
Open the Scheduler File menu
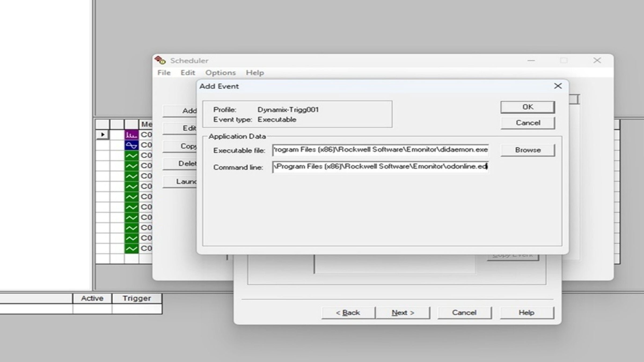point(164,73)
